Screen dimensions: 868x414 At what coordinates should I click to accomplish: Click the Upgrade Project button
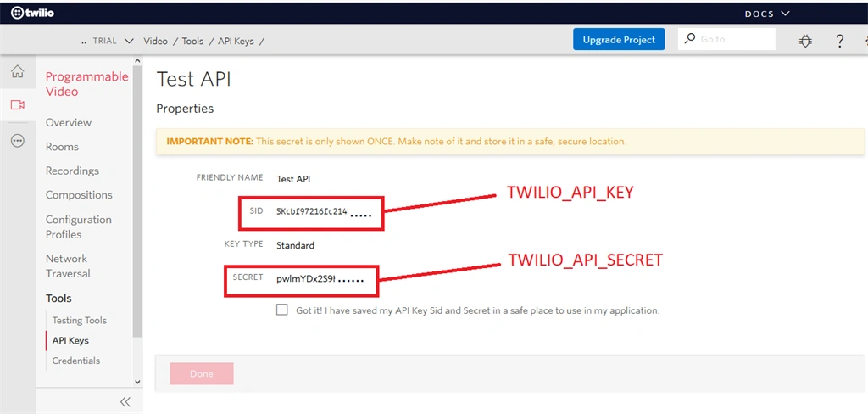[x=619, y=40]
